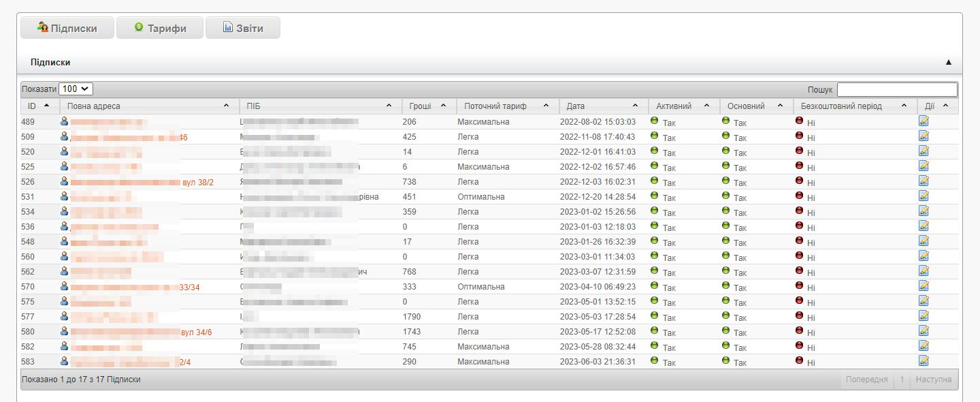Click the edit icon for ID 548
Screen dimensions: 980x402
(x=924, y=241)
